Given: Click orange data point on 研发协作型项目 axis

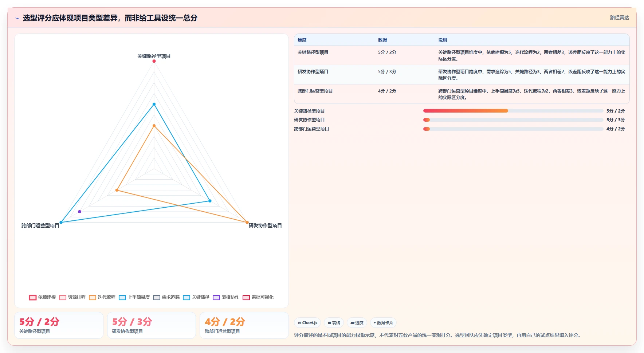Looking at the screenshot, I should tap(247, 222).
